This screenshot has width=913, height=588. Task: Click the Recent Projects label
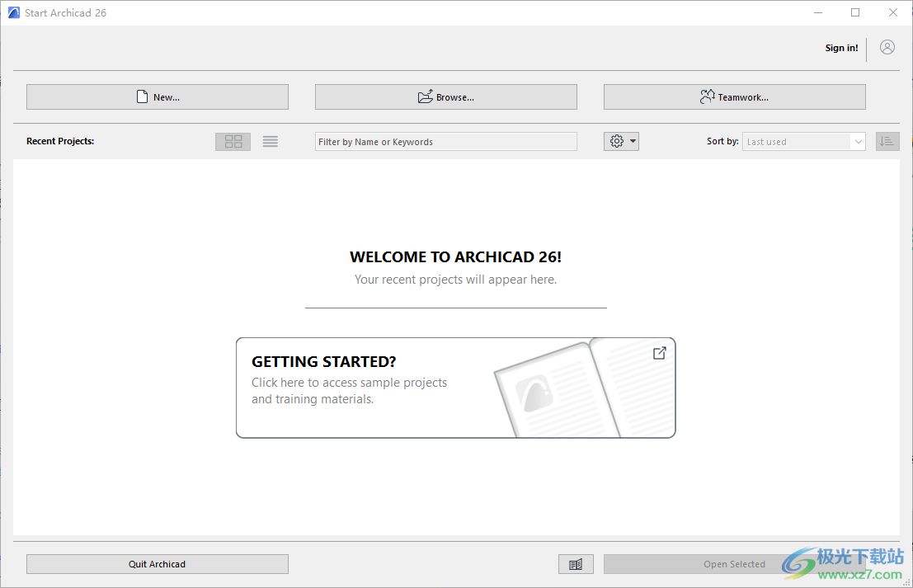pyautogui.click(x=60, y=141)
